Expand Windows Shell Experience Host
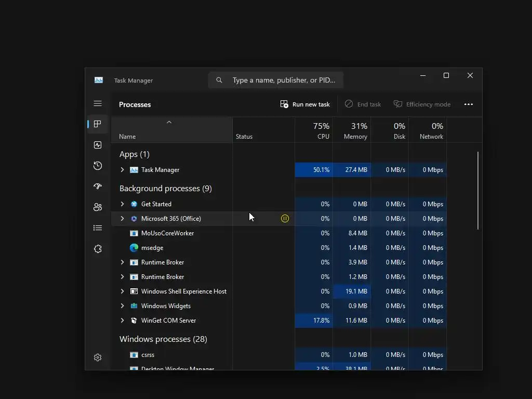 [123, 291]
